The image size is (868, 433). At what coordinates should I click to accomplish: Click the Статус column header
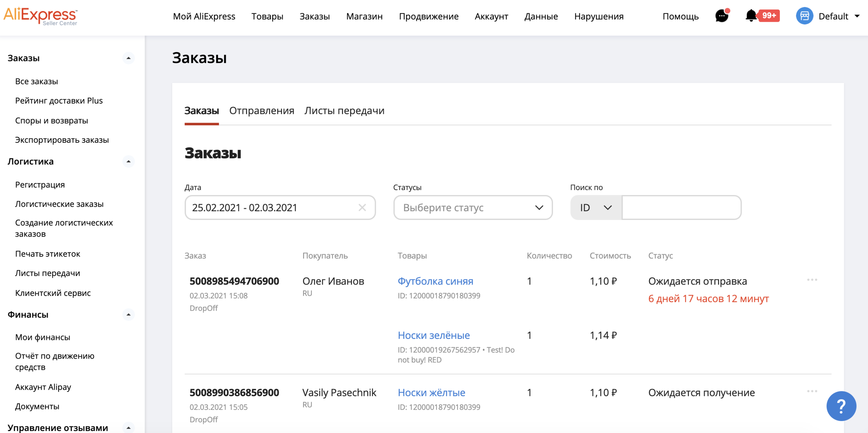point(660,255)
